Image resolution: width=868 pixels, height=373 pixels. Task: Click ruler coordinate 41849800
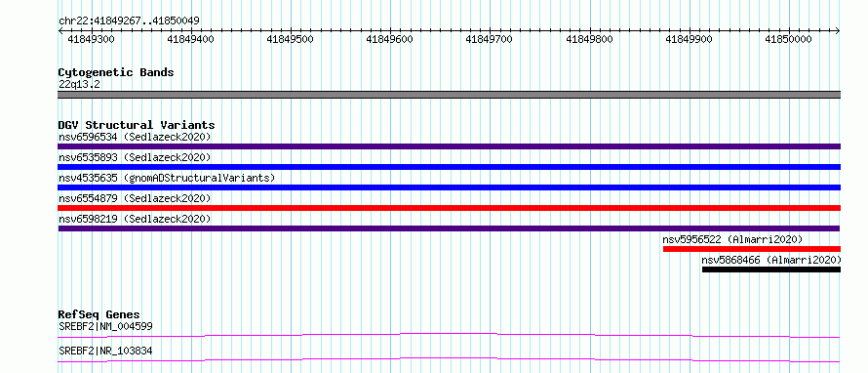589,39
